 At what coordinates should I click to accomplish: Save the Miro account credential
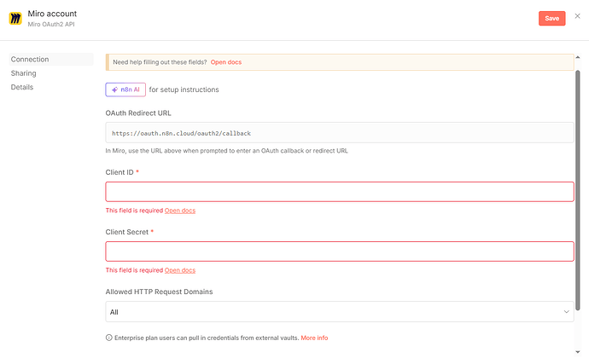(x=551, y=18)
